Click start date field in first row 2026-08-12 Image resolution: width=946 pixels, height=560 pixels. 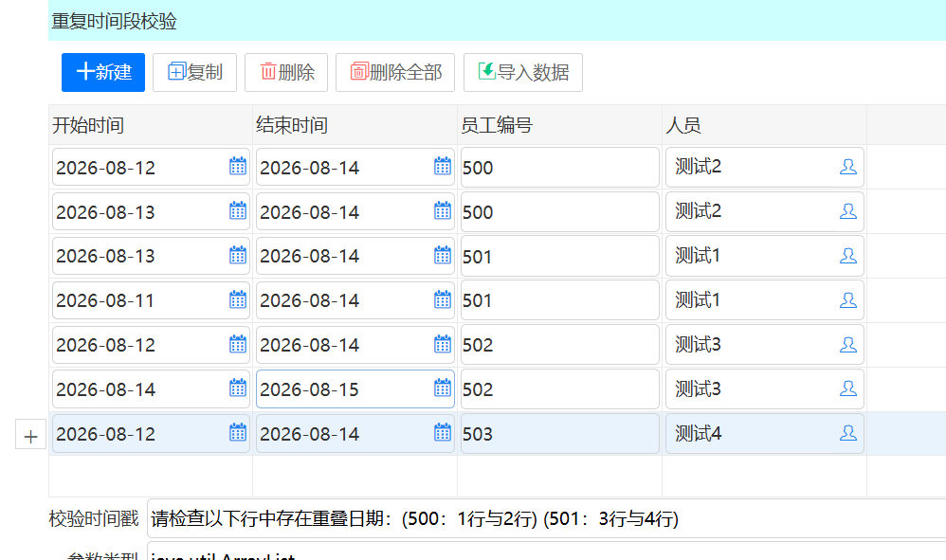pos(151,167)
